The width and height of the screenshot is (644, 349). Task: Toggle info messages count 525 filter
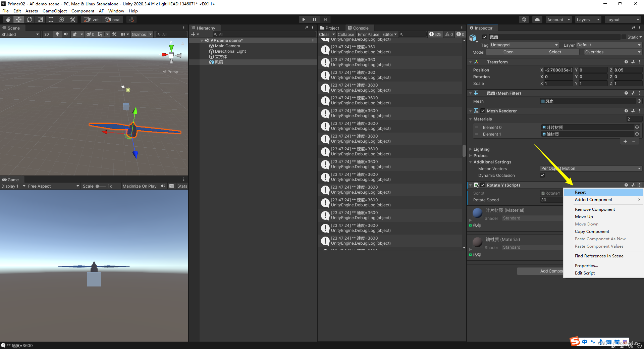coord(435,34)
